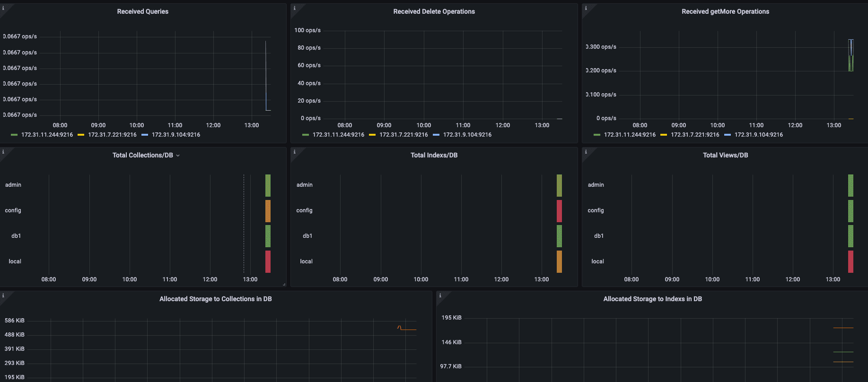The height and width of the screenshot is (382, 868).
Task: Click the "local" row label in Total Collections/DB
Action: click(x=15, y=261)
